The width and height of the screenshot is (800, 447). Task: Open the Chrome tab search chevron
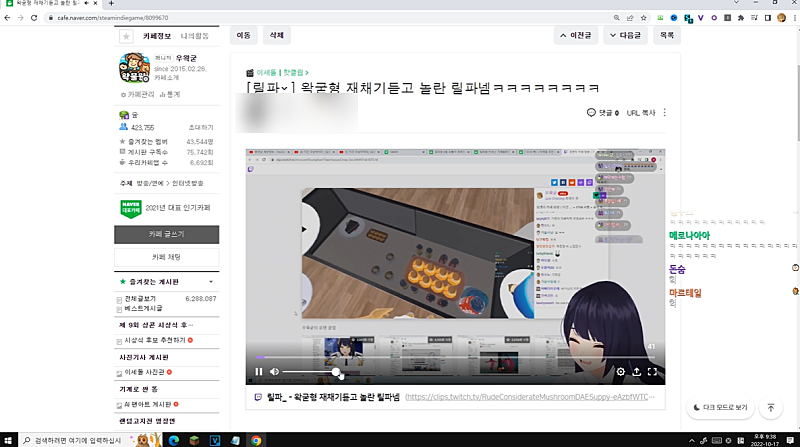[x=736, y=3]
